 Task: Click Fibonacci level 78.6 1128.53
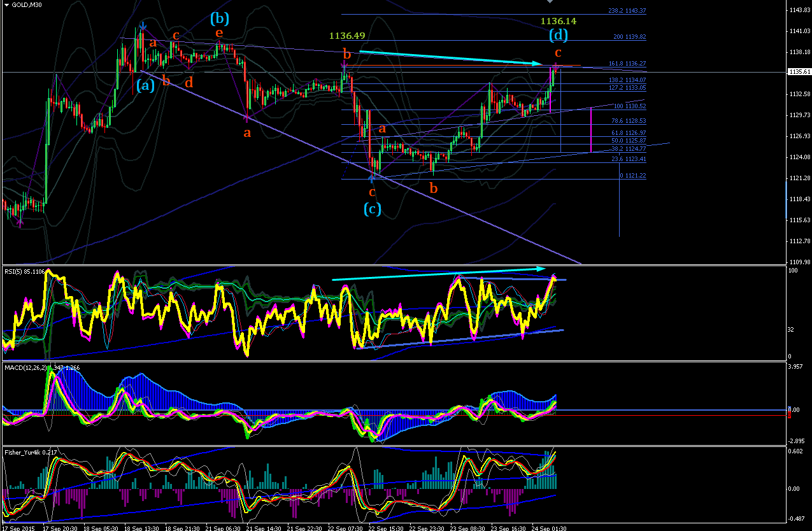629,120
